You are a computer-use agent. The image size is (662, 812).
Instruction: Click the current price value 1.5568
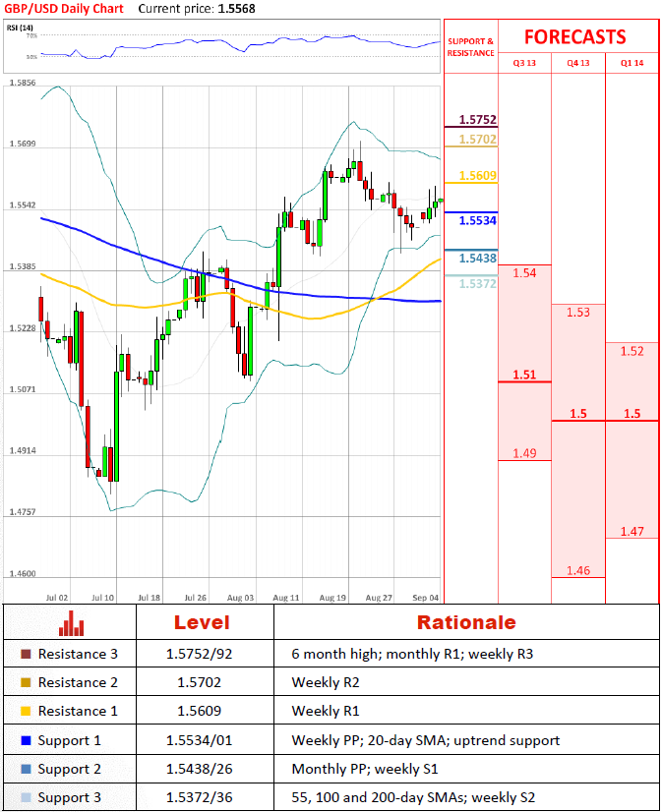(237, 9)
